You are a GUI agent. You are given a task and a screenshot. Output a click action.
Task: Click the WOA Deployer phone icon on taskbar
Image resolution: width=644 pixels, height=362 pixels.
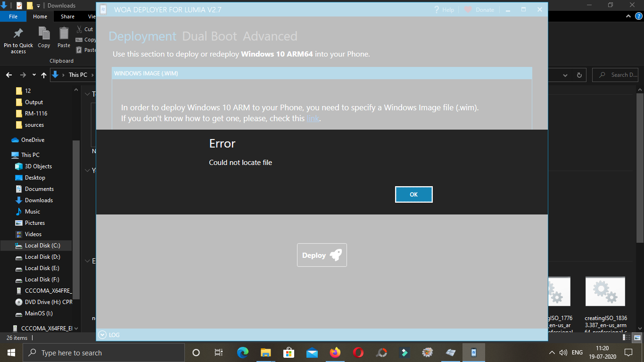click(473, 352)
